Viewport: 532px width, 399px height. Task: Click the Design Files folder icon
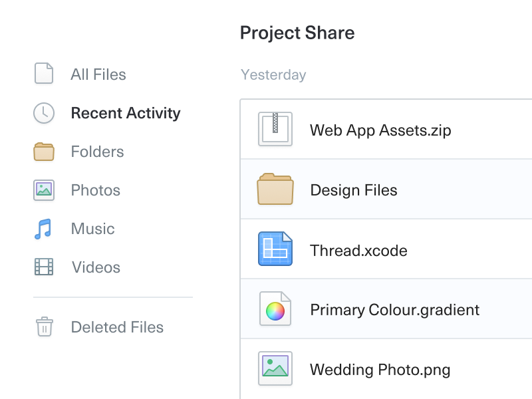pyautogui.click(x=275, y=189)
